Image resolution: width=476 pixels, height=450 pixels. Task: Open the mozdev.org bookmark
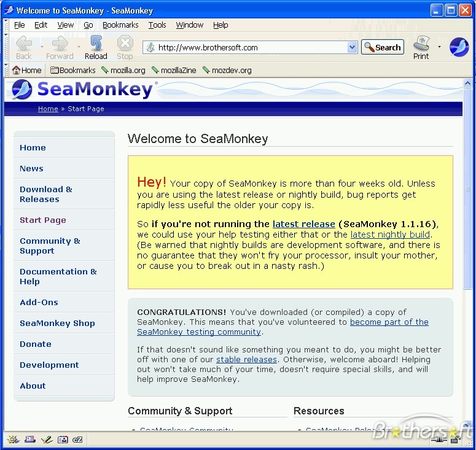(x=227, y=70)
